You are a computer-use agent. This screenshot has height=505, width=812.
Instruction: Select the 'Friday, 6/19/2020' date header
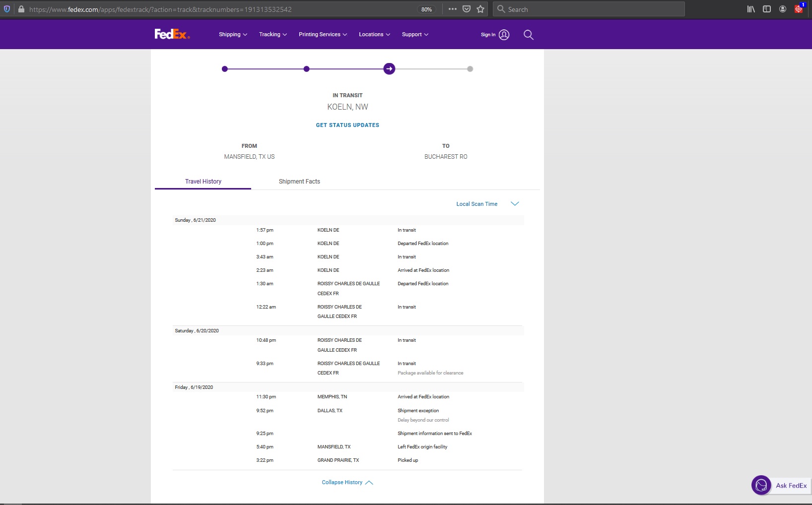194,387
